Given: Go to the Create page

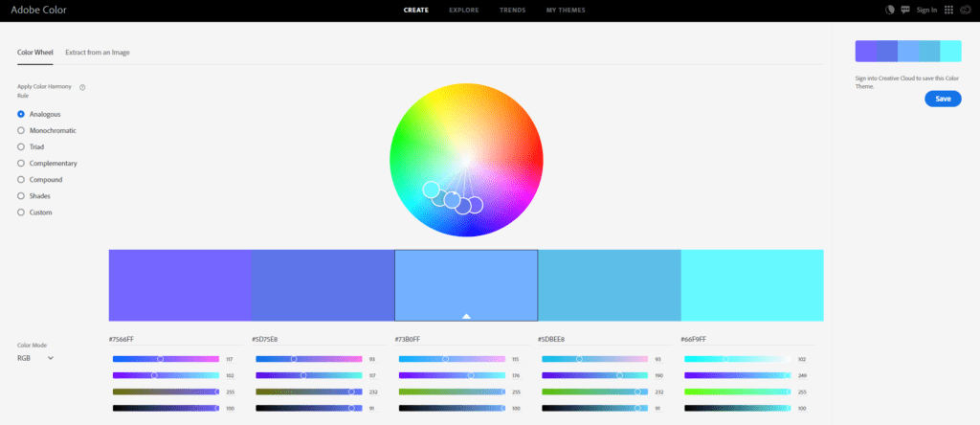Looking at the screenshot, I should 416,10.
